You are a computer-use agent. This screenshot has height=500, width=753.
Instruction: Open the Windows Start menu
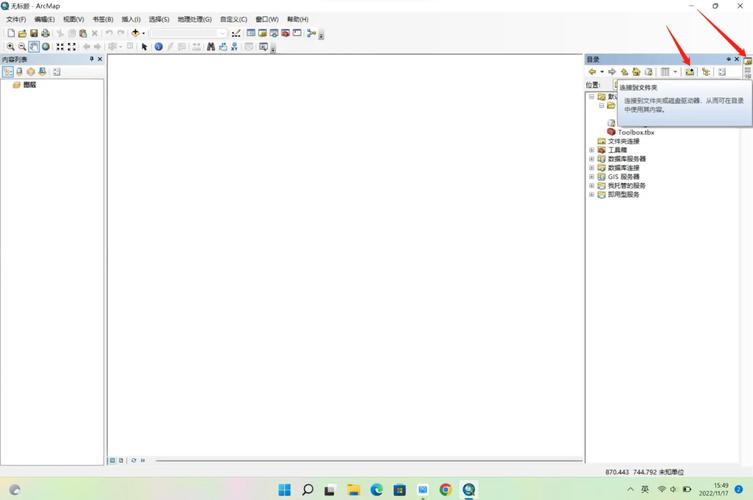pos(284,489)
